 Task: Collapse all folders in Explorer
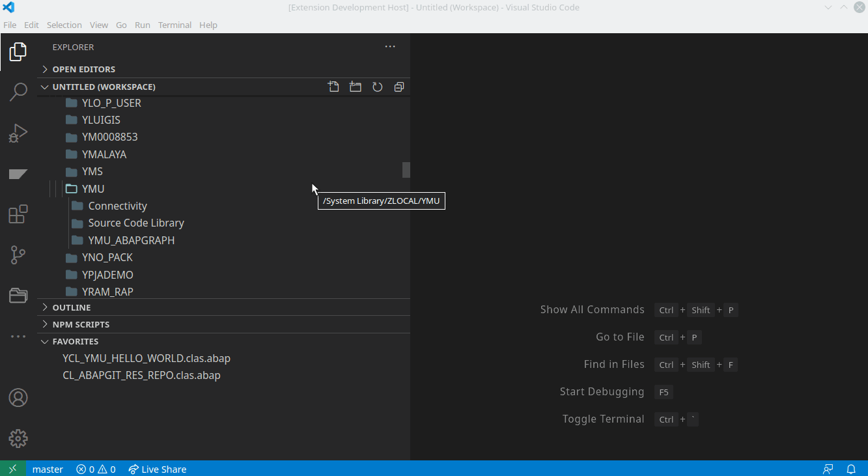399,87
